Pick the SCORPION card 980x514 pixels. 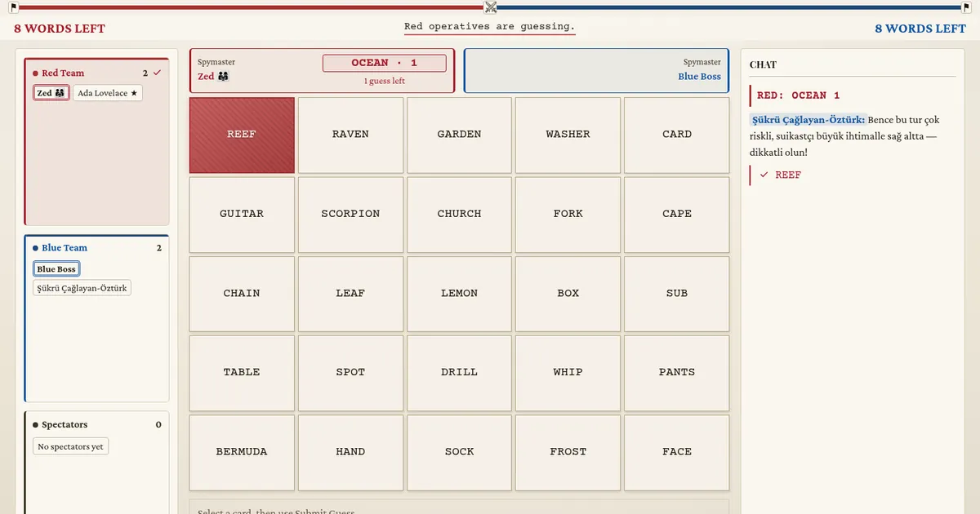pyautogui.click(x=350, y=214)
